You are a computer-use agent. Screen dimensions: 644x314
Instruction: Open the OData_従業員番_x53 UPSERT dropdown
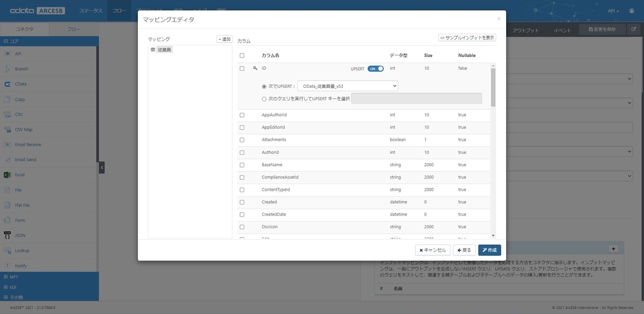click(348, 86)
